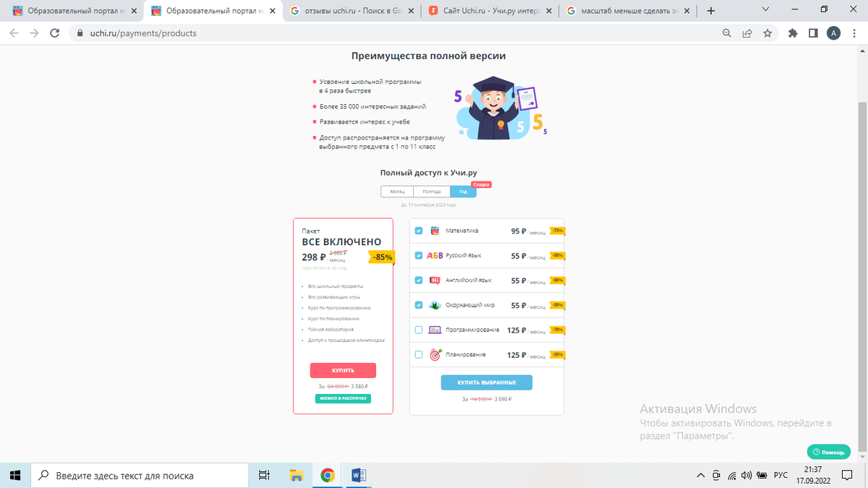Image resolution: width=868 pixels, height=488 pixels.
Task: Close the Сайт Uchi.ru tab
Action: click(548, 11)
